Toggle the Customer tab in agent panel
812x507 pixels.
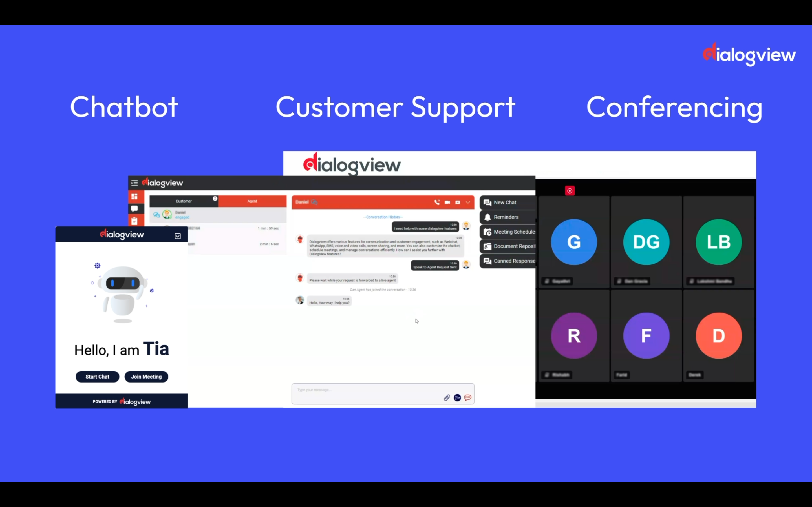pos(184,201)
